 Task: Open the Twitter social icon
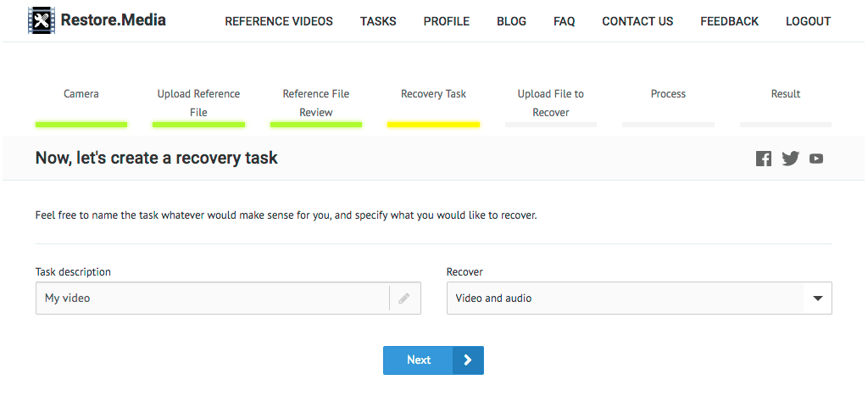pyautogui.click(x=791, y=159)
